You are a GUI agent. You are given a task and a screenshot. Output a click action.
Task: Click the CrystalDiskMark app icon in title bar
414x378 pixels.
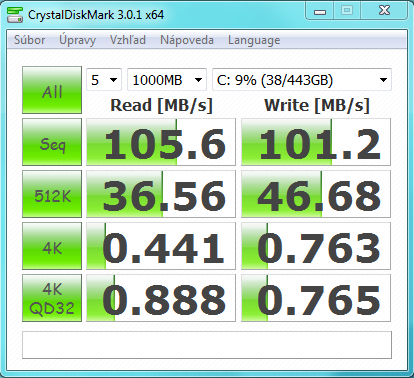[15, 14]
